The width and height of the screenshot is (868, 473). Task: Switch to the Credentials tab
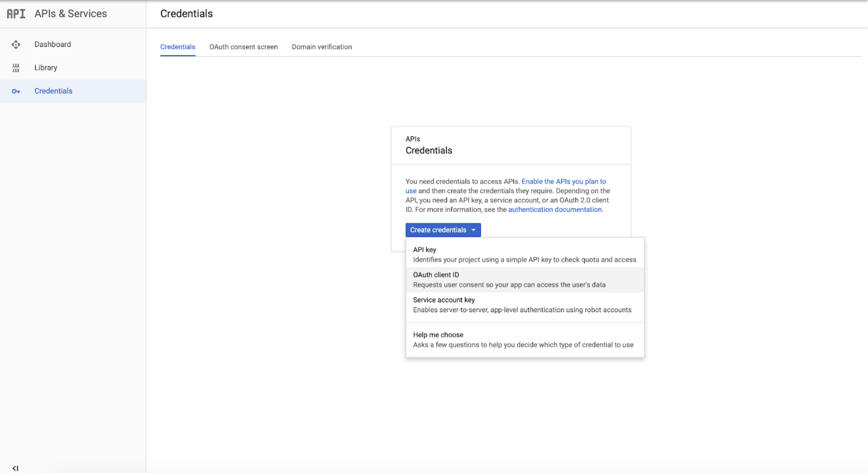pos(178,47)
